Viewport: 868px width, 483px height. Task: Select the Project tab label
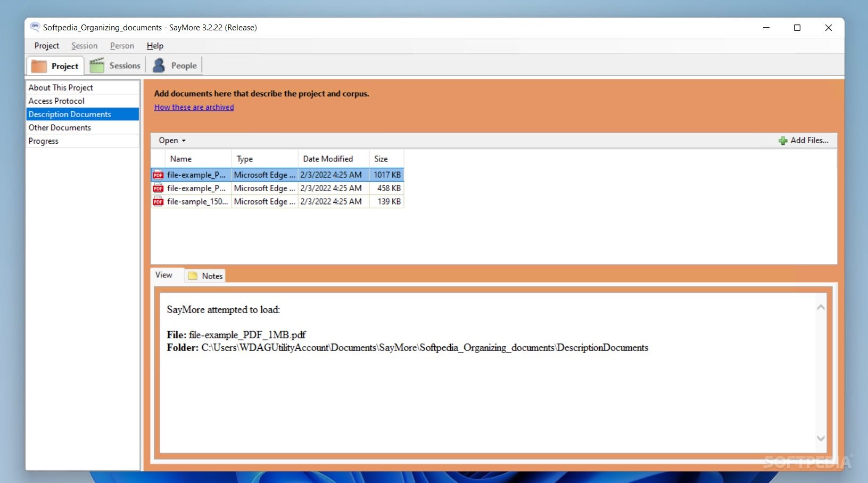(x=65, y=66)
